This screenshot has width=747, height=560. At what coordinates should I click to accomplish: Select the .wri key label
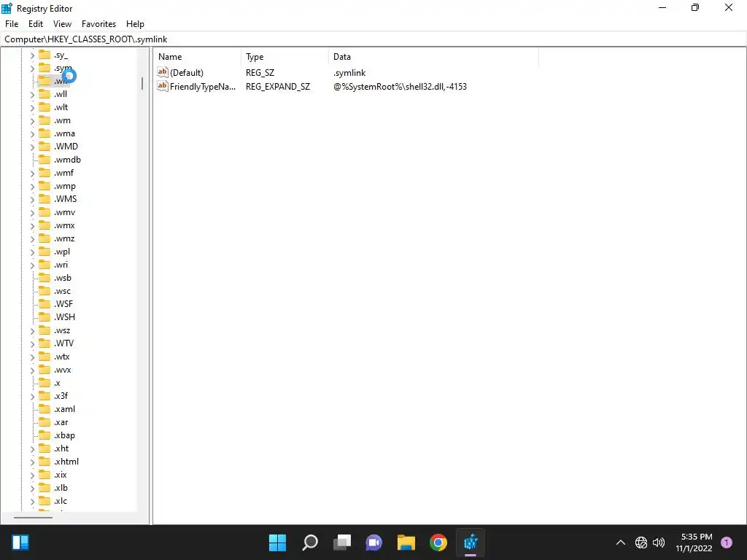coord(61,265)
